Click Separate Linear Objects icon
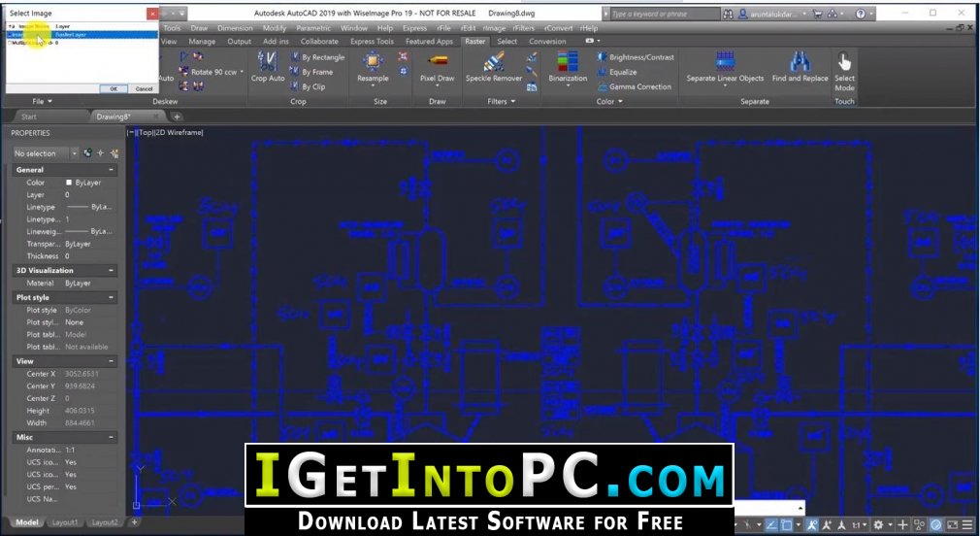Image resolution: width=980 pixels, height=536 pixels. click(725, 61)
